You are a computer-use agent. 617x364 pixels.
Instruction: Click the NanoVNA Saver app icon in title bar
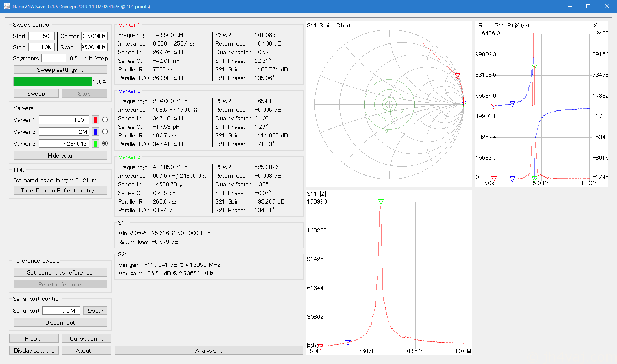7,6
